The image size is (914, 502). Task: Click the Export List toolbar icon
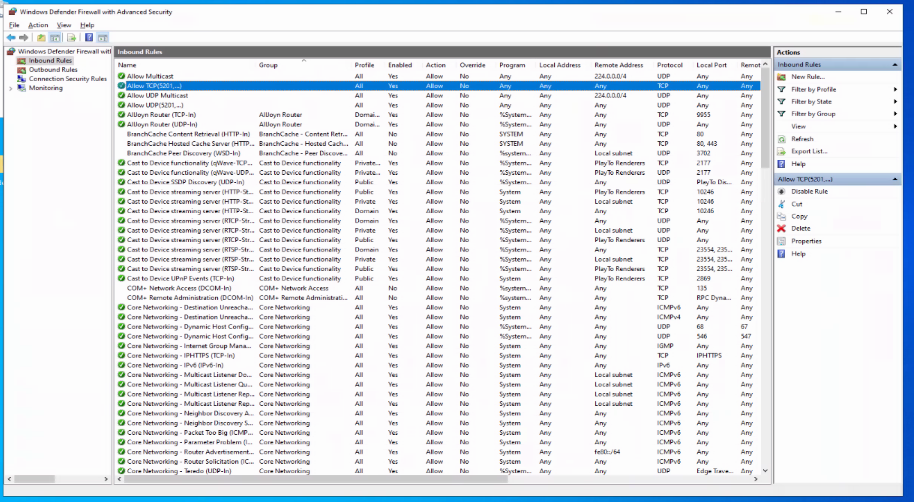(x=72, y=38)
